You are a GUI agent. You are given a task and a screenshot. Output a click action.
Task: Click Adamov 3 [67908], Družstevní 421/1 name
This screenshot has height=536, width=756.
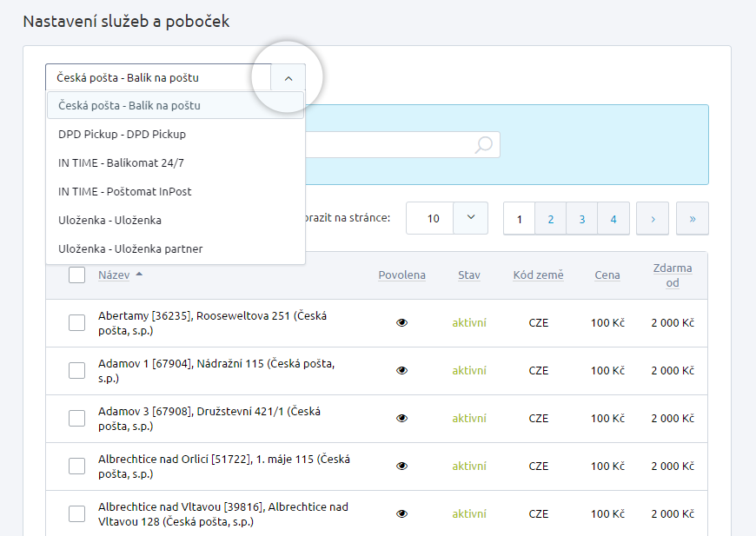click(x=209, y=419)
